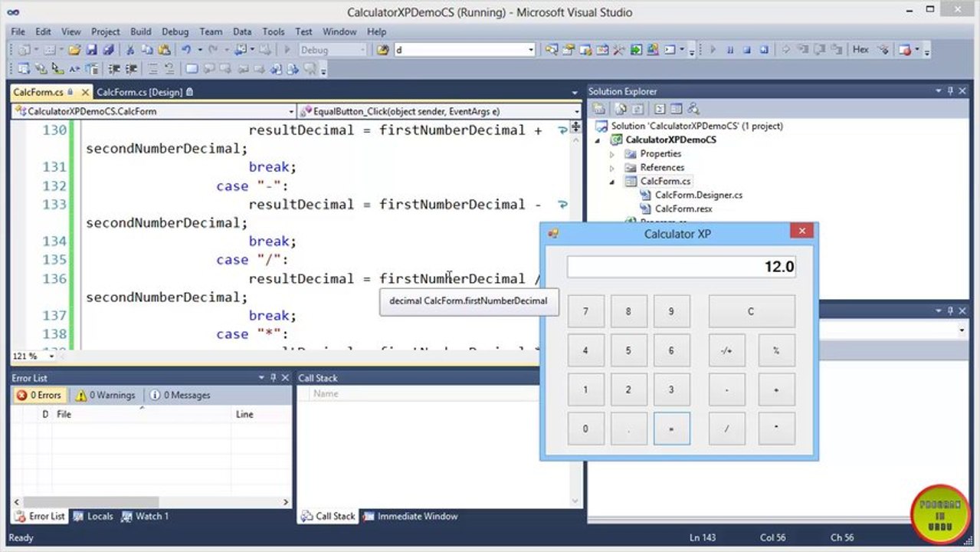Viewport: 980px width, 552px height.
Task: Pin the Error List panel
Action: pyautogui.click(x=274, y=378)
